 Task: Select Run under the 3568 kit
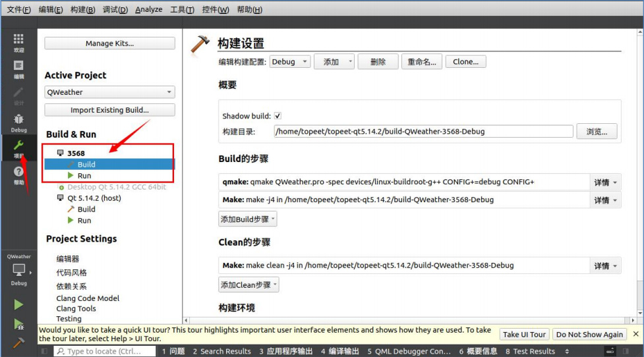click(84, 176)
